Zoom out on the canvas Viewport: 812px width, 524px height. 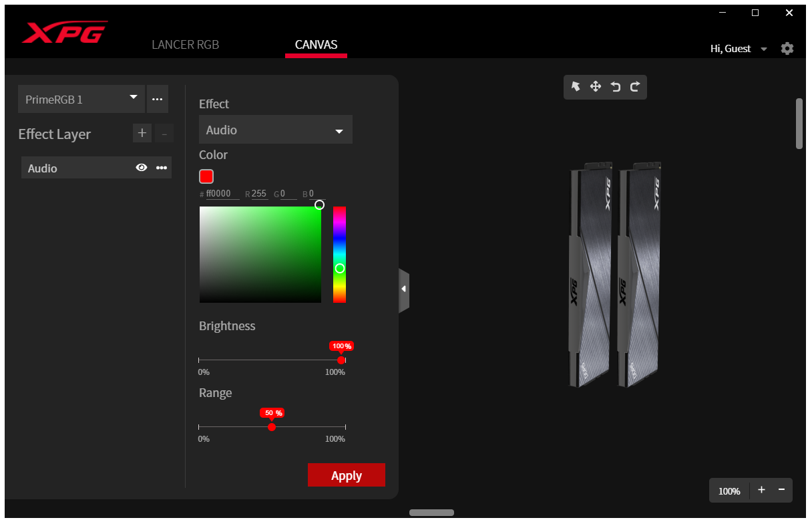[781, 490]
